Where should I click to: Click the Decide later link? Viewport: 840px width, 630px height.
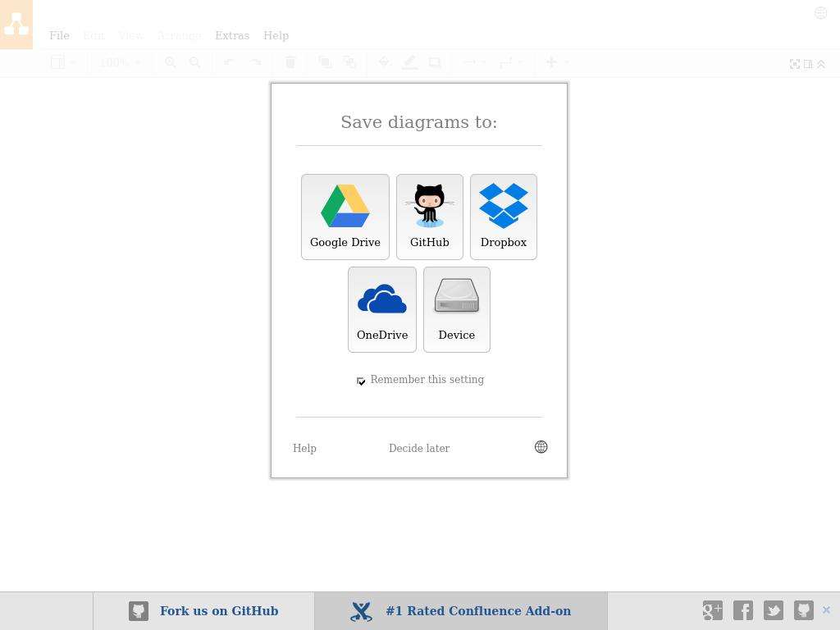click(x=419, y=448)
